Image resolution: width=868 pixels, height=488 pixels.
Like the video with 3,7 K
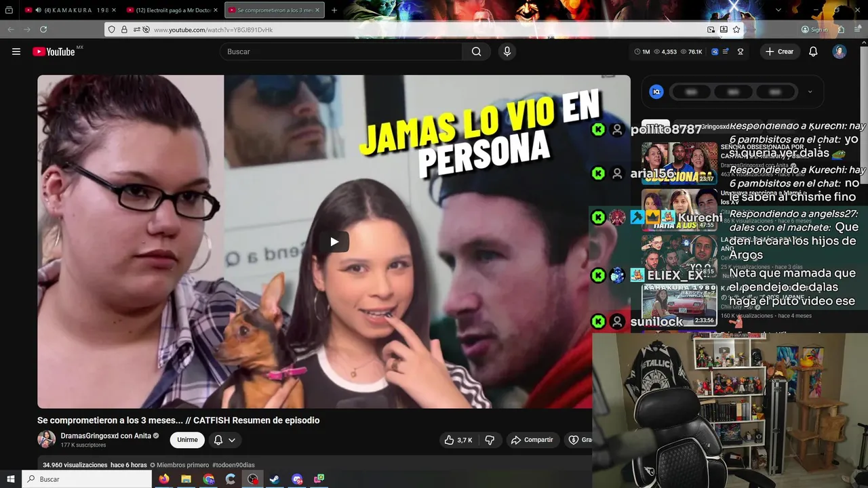[x=458, y=440]
